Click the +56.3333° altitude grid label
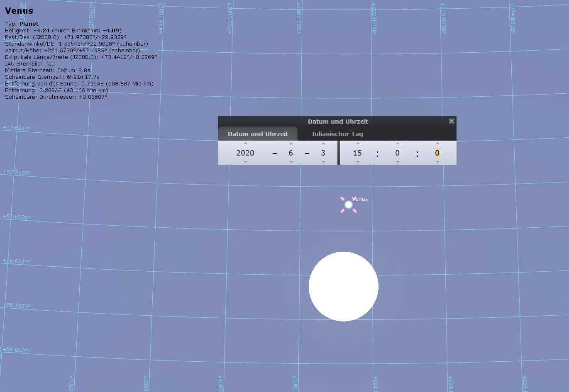This screenshot has width=569, height=392. tap(17, 306)
